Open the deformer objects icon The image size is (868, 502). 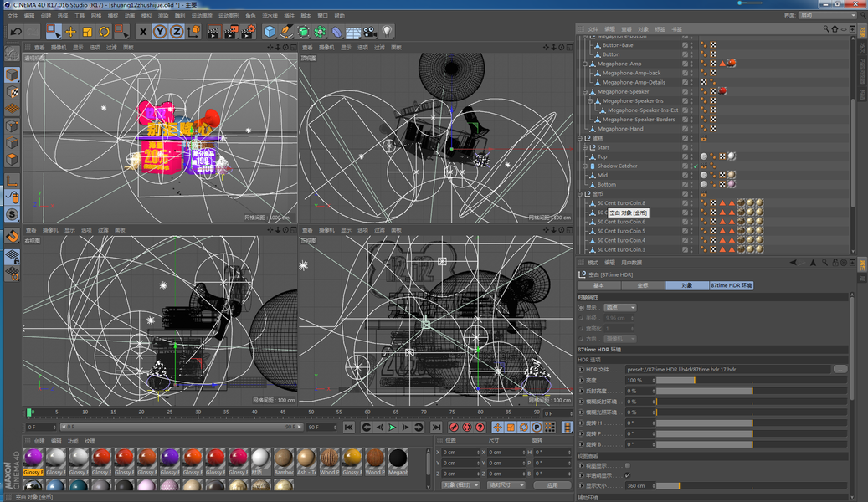[x=336, y=32]
